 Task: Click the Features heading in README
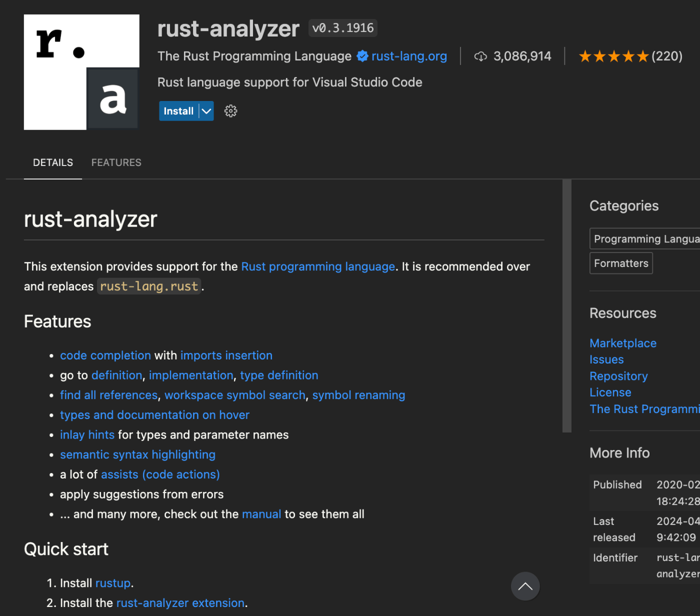[x=57, y=321]
